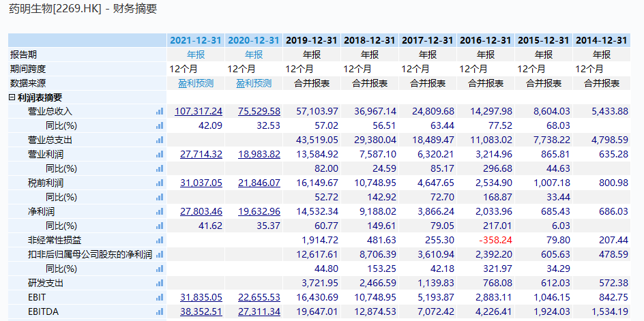Click chart icon for 扣非后归属母公司股东的净利润
644x321 pixels.
click(160, 254)
